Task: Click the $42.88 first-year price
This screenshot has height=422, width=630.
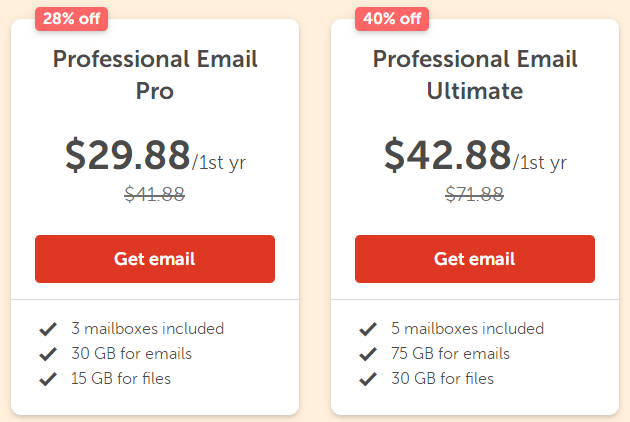Action: tap(448, 154)
